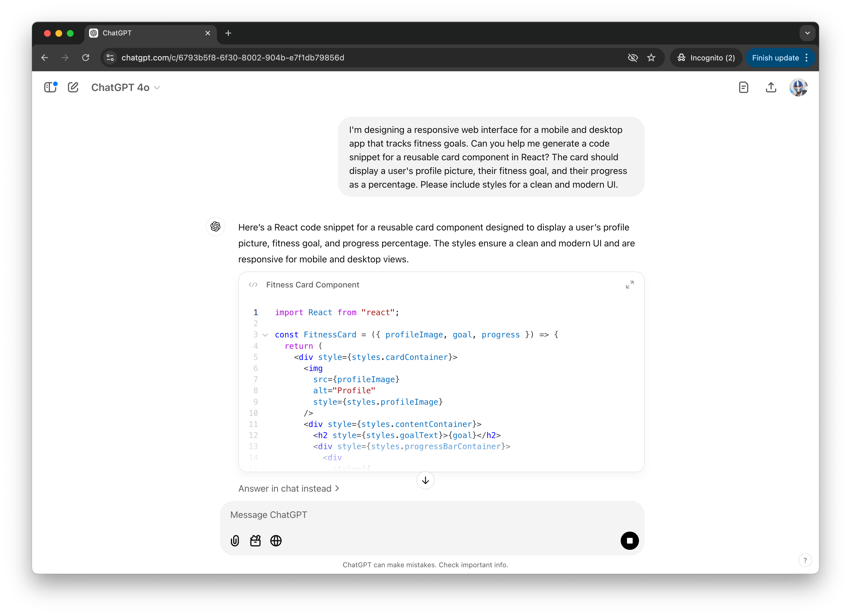
Task: Go forward using the browser forward arrow
Action: pos(65,58)
